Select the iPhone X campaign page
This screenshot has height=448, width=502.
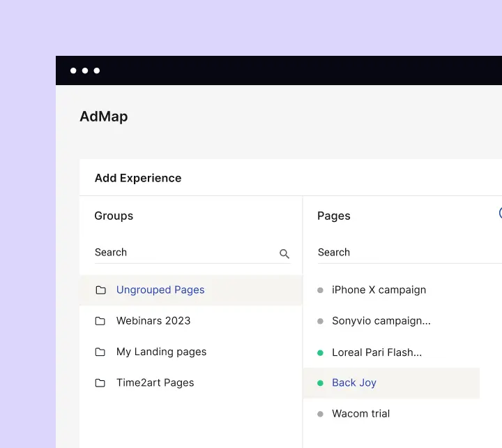point(379,290)
